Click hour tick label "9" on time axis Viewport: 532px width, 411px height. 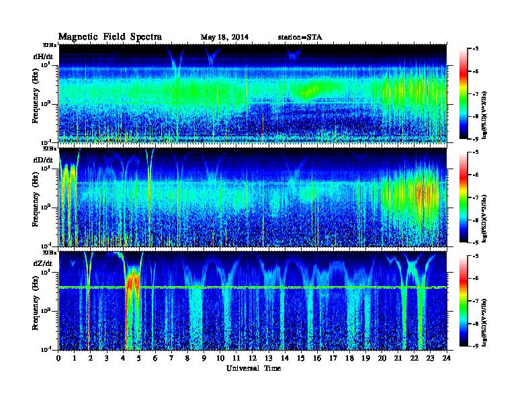[204, 358]
